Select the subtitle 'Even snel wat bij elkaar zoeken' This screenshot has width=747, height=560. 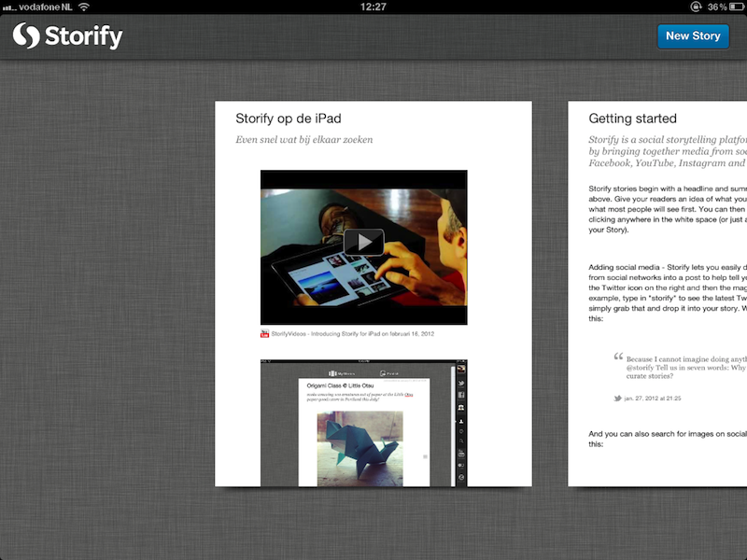303,140
